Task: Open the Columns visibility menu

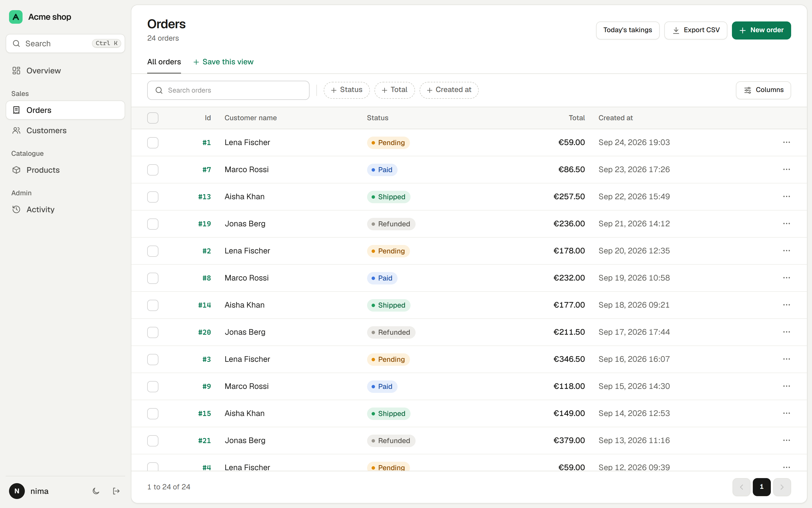Action: (763, 90)
